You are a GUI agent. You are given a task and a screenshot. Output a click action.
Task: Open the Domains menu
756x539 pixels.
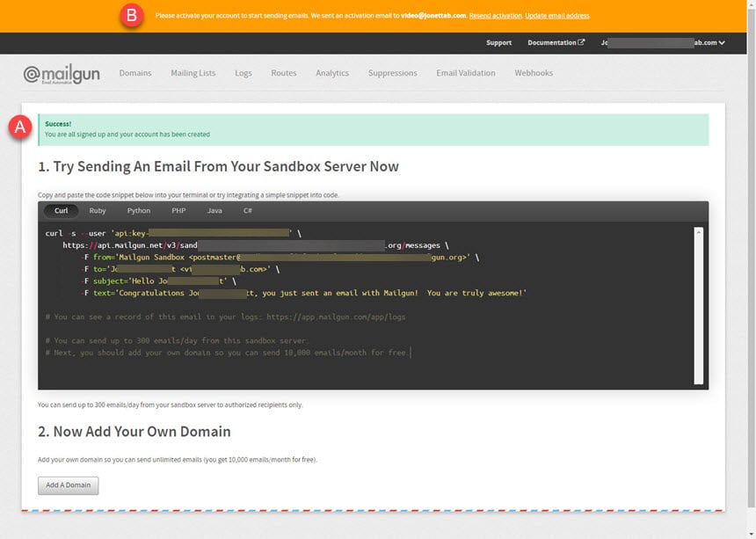[x=135, y=73]
